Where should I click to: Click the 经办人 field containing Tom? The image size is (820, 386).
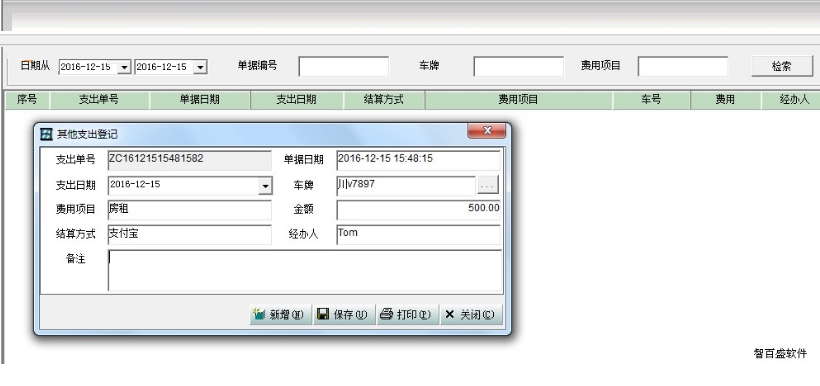coord(418,234)
